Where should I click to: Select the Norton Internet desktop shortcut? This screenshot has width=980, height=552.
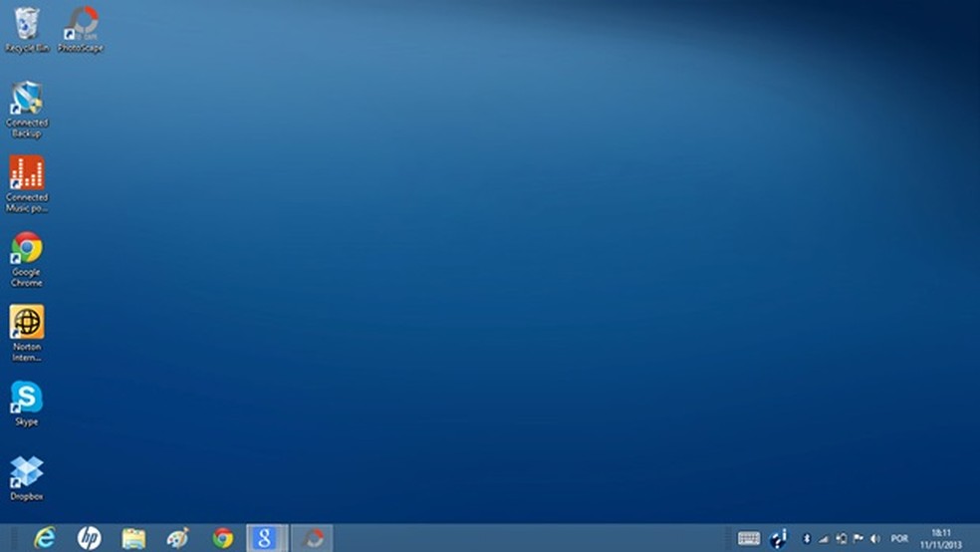tap(26, 333)
